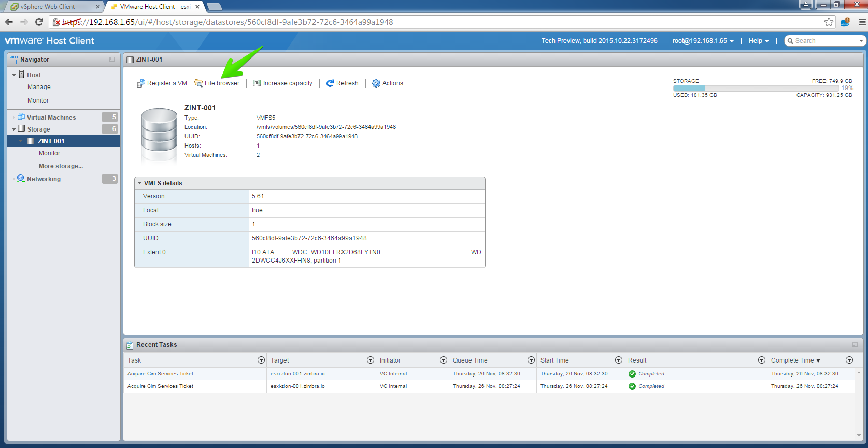Click the search magnifier icon
The height and width of the screenshot is (448, 868).
[790, 41]
